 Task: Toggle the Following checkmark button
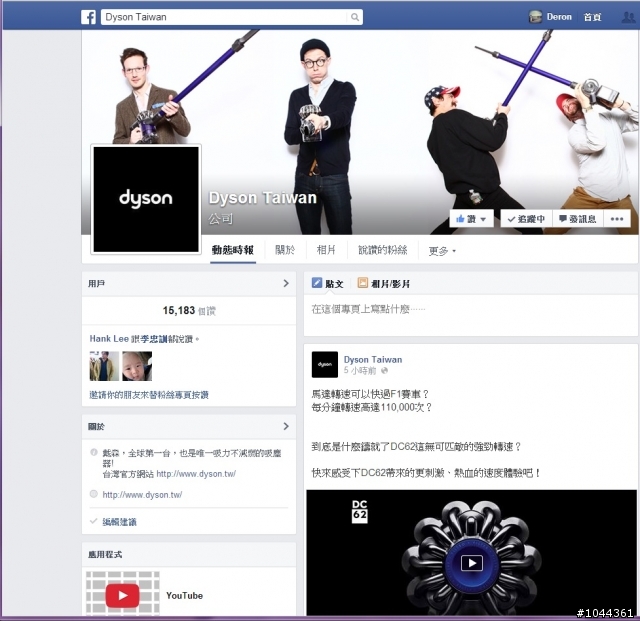(x=526, y=219)
